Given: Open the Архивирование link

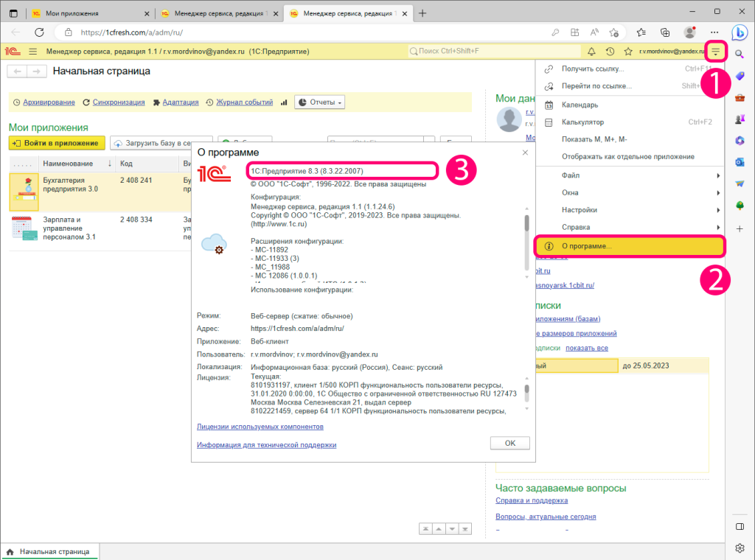Looking at the screenshot, I should tap(49, 102).
